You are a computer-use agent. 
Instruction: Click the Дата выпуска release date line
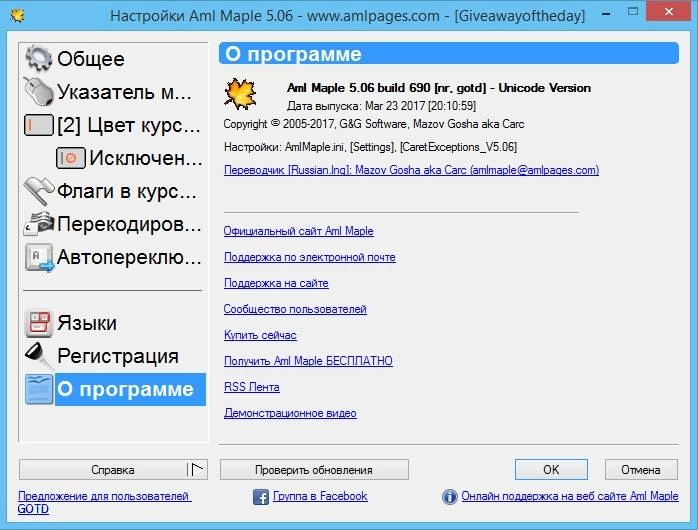381,106
